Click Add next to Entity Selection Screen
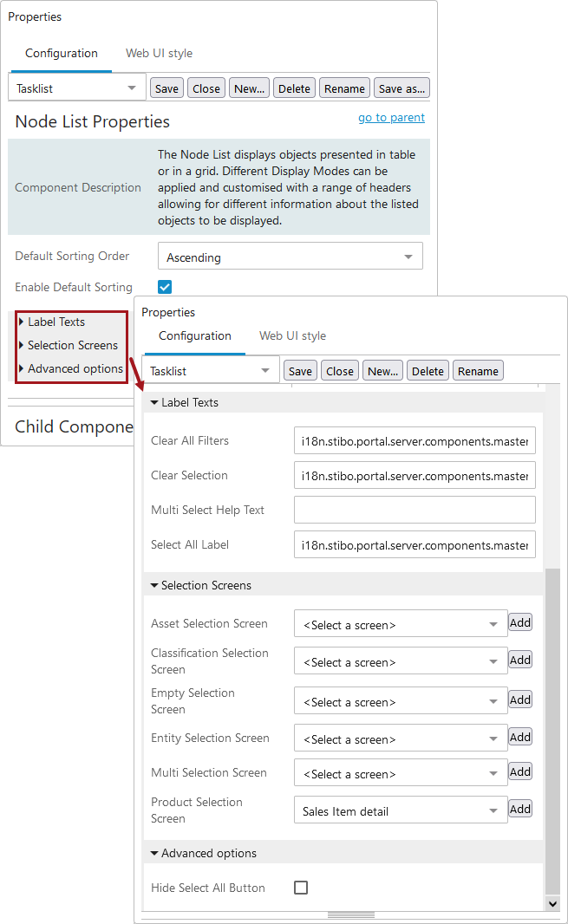 point(520,737)
